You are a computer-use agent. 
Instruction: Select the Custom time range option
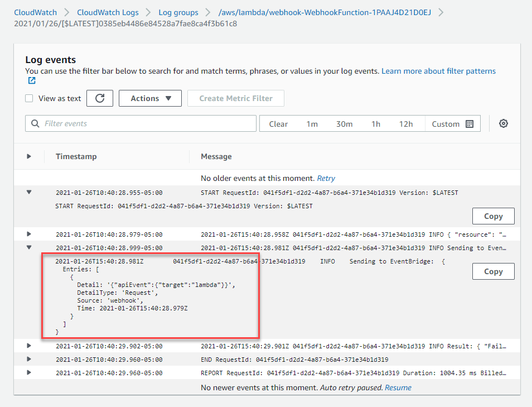pyautogui.click(x=446, y=123)
